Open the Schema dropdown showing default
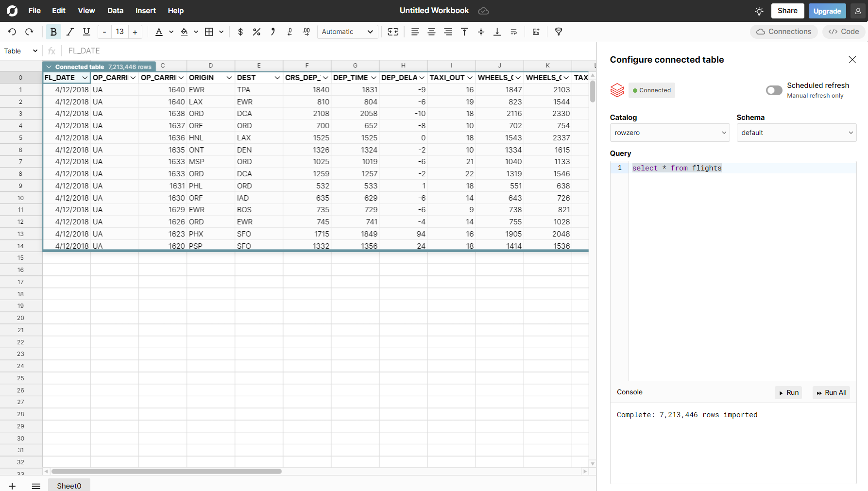This screenshot has width=868, height=491. [796, 133]
